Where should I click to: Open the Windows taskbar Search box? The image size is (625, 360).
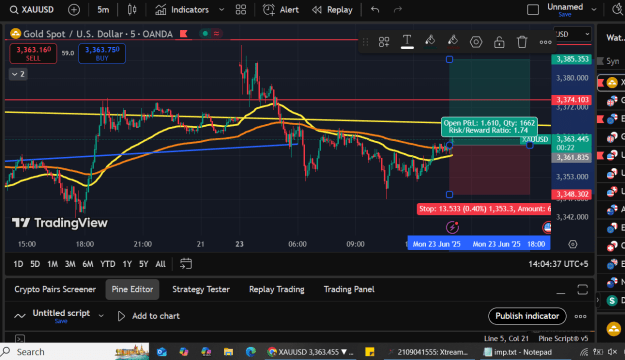(74, 352)
